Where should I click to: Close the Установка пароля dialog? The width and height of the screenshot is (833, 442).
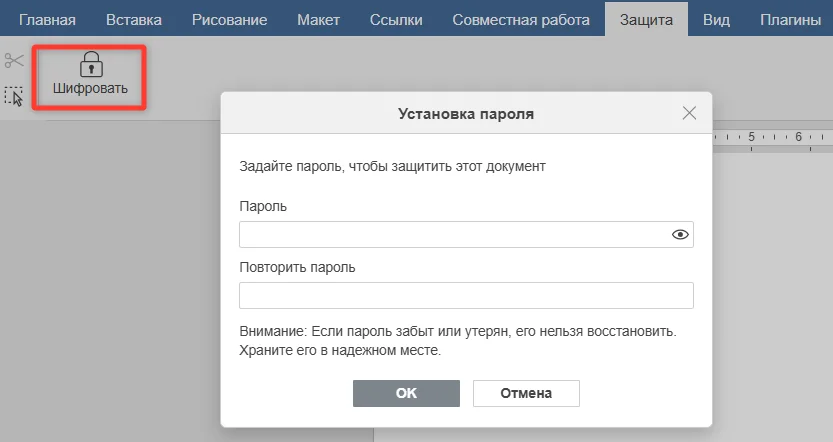click(689, 113)
